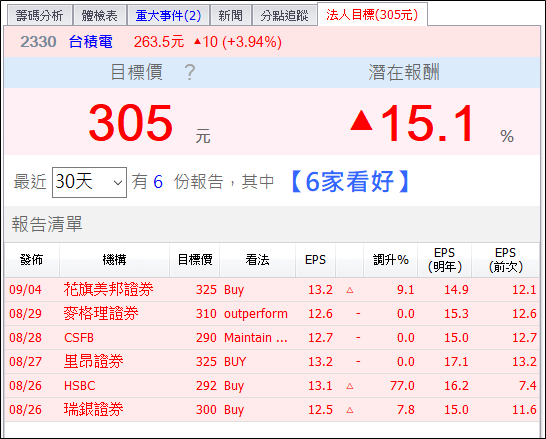Select the HSBC report row
Screen dimensions: 546x439
272,386
